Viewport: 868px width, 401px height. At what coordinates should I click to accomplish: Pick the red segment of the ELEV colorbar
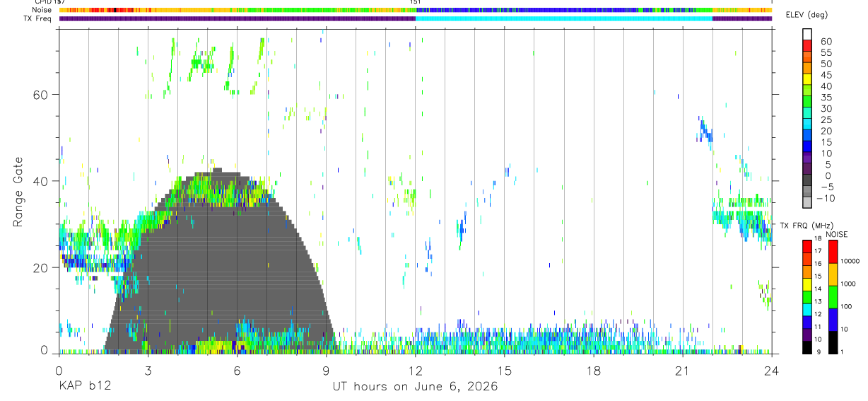coord(807,47)
